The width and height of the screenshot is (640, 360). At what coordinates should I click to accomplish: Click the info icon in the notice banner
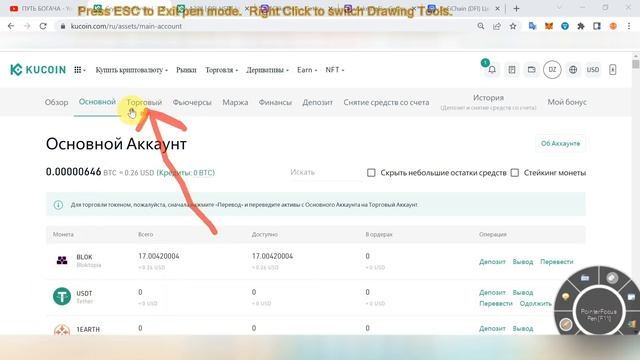[58, 205]
